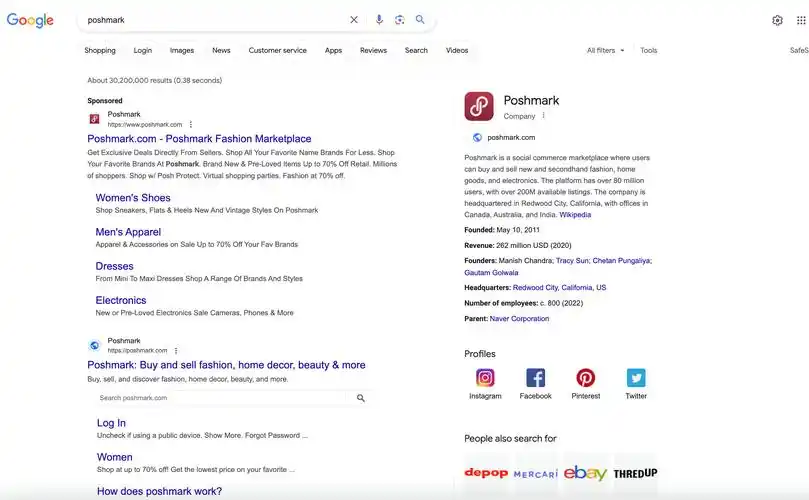
Task: Expand the All filters dropdown
Action: pos(605,50)
